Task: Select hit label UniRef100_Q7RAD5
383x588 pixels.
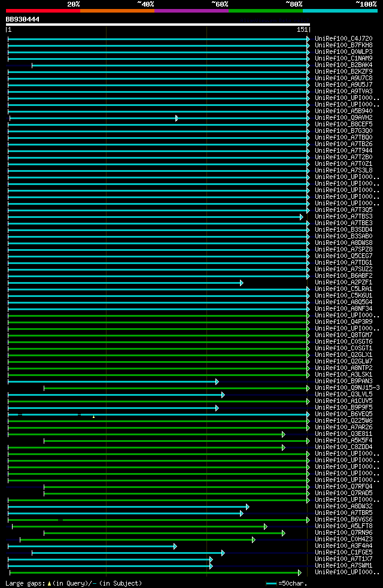Action: point(344,493)
